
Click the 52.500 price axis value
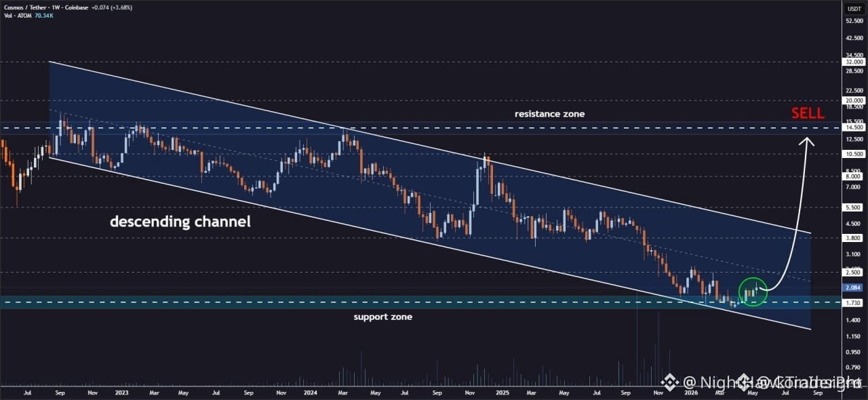click(854, 21)
